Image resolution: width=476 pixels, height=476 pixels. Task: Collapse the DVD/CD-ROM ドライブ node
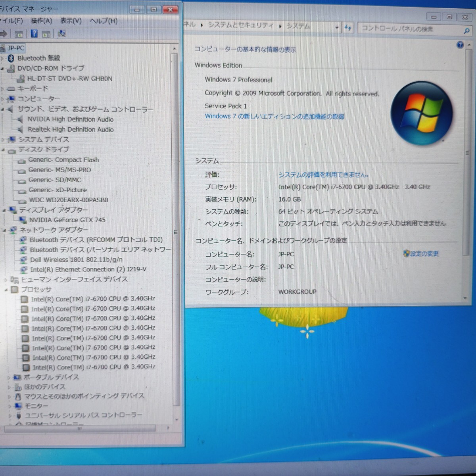(2, 69)
